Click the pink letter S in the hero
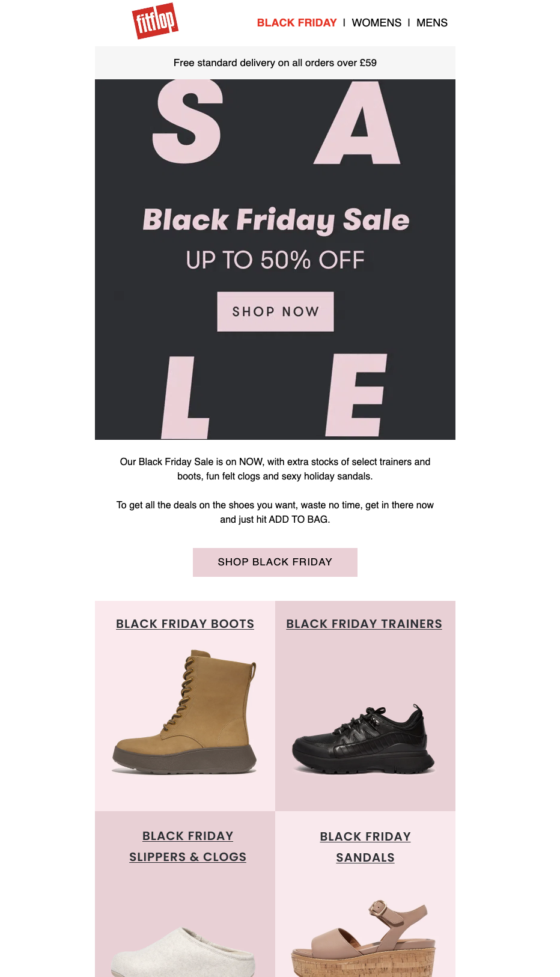Image resolution: width=560 pixels, height=977 pixels. point(187,122)
